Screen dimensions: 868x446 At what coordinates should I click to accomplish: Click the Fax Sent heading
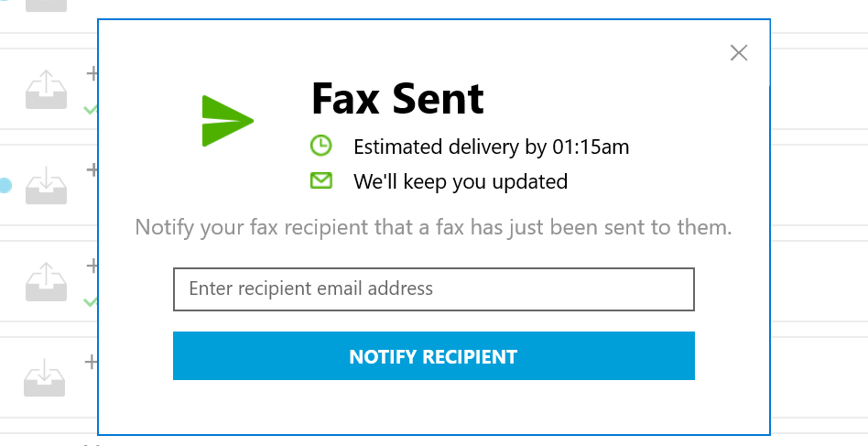397,99
